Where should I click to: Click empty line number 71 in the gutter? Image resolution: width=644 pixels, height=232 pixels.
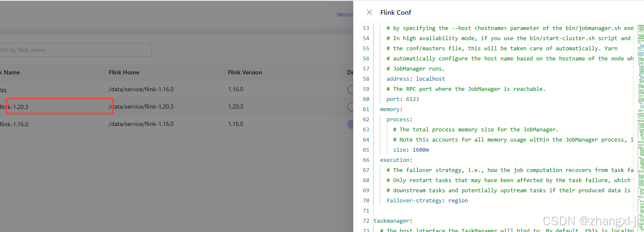point(366,210)
